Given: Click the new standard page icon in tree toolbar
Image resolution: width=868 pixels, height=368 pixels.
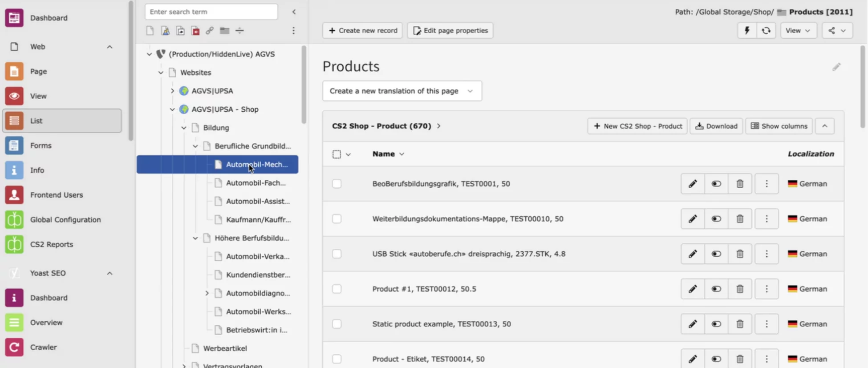Looking at the screenshot, I should click(150, 31).
